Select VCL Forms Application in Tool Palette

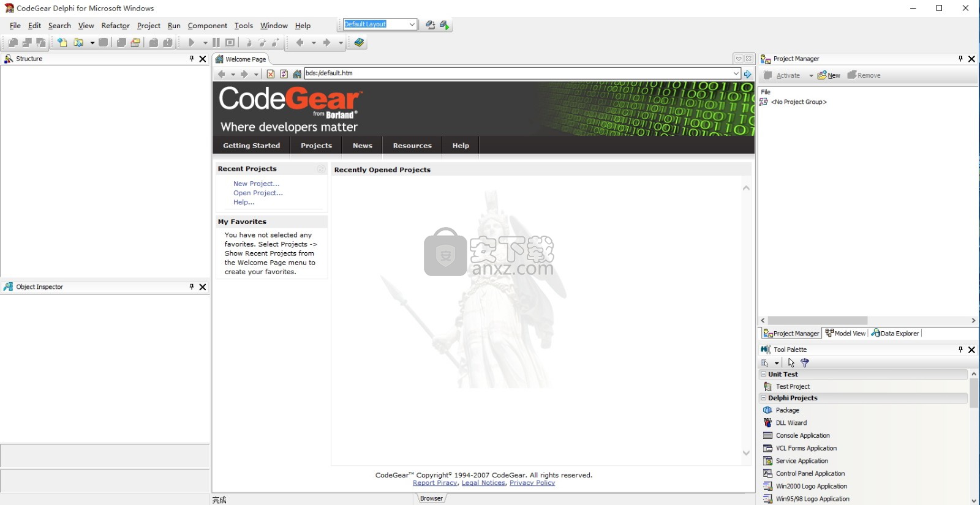point(806,448)
